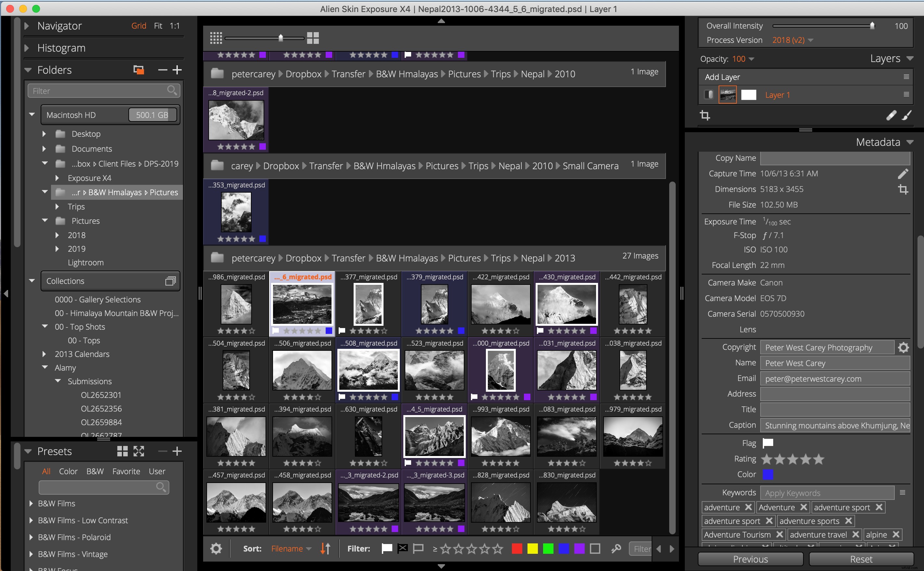Viewport: 924px width, 571px height.
Task: Select the Brush tool icon
Action: (907, 115)
